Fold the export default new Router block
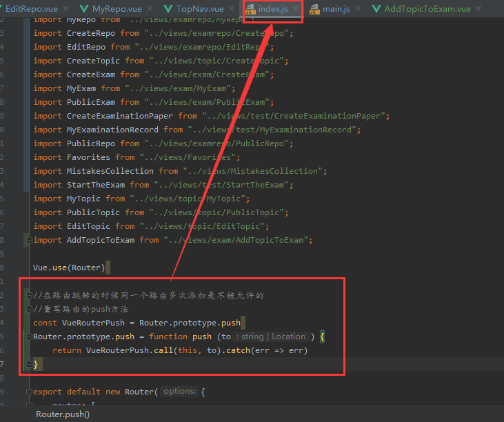 tap(29, 392)
